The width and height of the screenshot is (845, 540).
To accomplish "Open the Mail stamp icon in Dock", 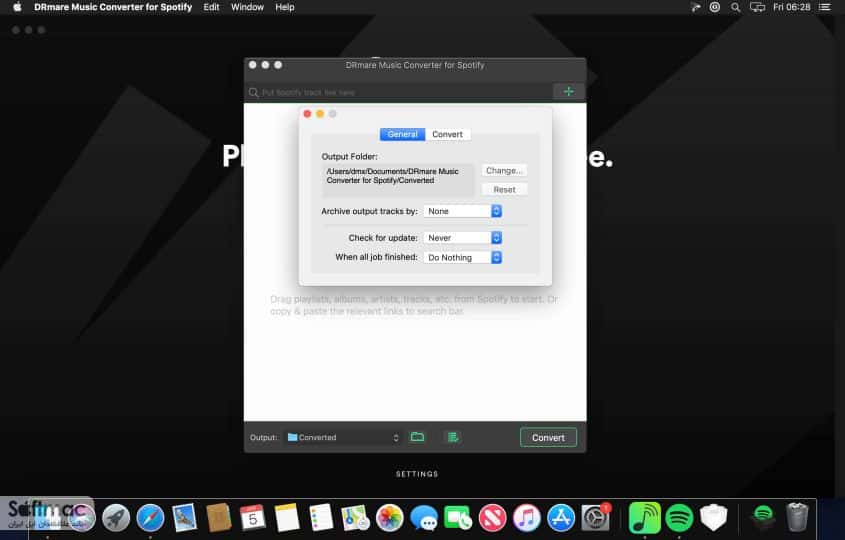I will pyautogui.click(x=184, y=518).
